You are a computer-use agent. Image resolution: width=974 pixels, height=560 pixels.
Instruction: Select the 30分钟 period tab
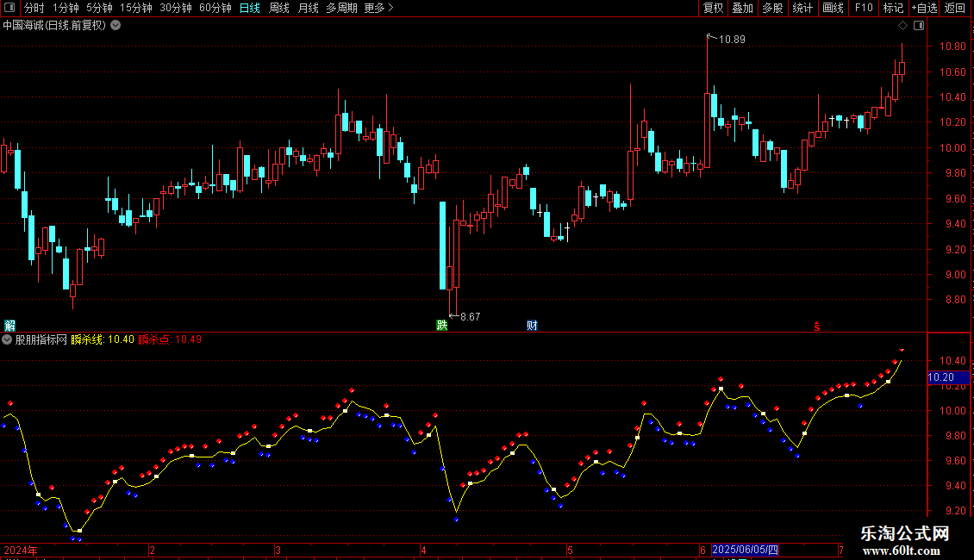point(175,8)
